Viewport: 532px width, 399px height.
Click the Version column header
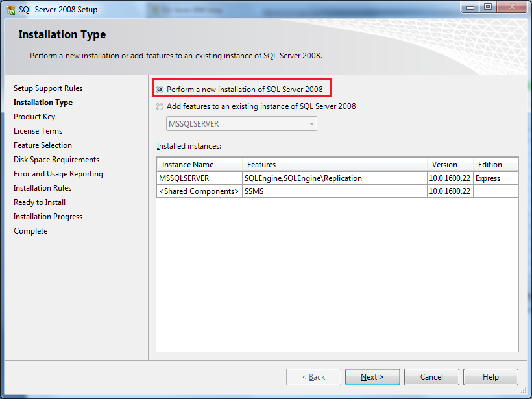450,165
